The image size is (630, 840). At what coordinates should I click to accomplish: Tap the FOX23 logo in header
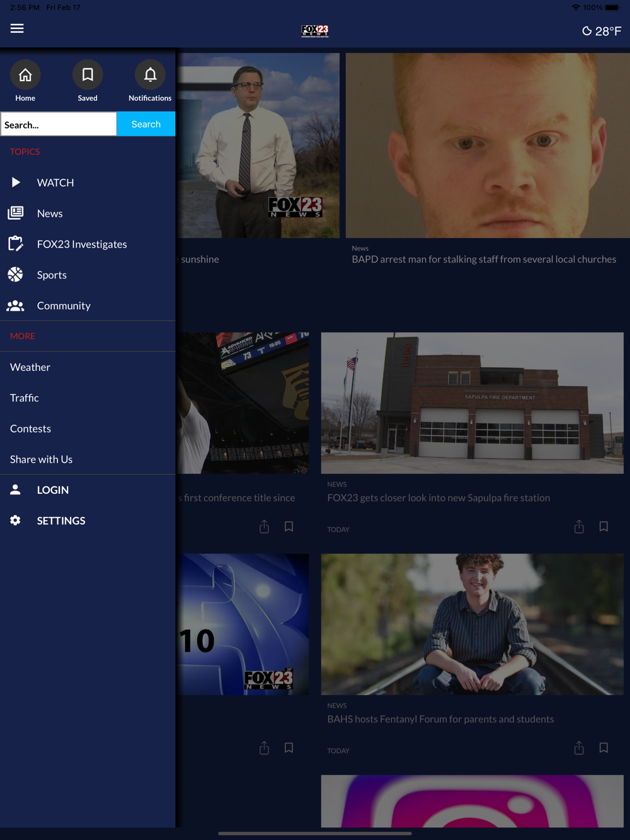[x=315, y=31]
